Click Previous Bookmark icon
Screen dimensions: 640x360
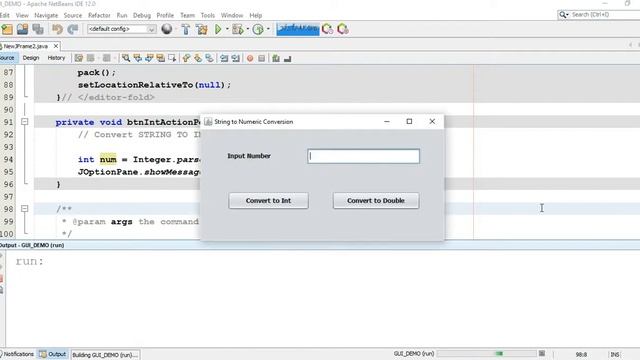pyautogui.click(x=187, y=58)
